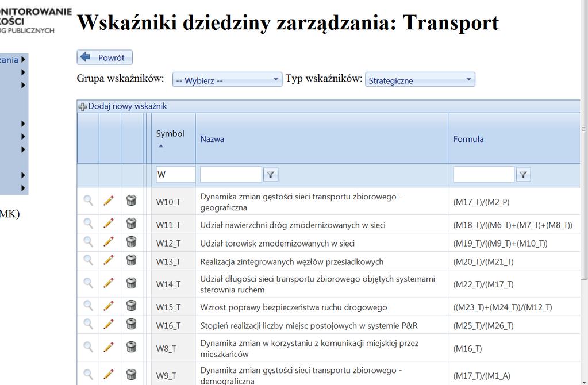The width and height of the screenshot is (588, 385).
Task: Edit the W14_T indicator
Action: [x=109, y=283]
